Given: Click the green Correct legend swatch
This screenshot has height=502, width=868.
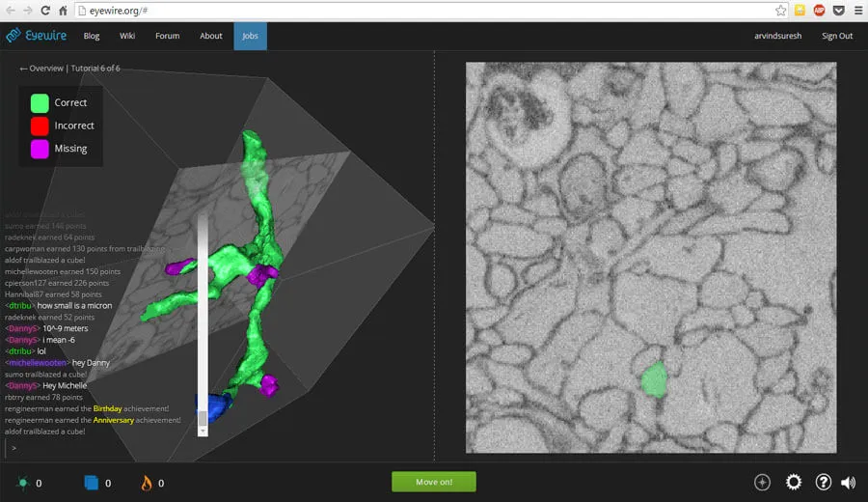Looking at the screenshot, I should 40,103.
